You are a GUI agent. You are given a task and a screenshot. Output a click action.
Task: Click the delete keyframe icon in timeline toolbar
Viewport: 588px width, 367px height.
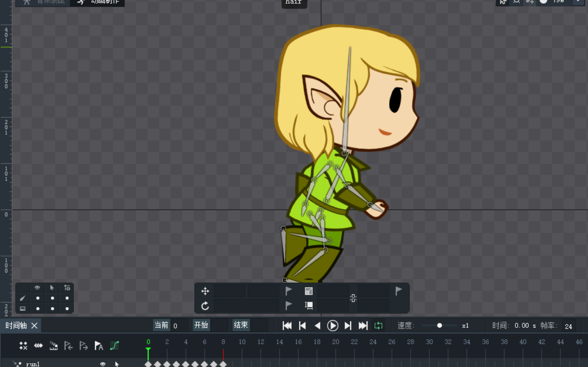pos(23,346)
